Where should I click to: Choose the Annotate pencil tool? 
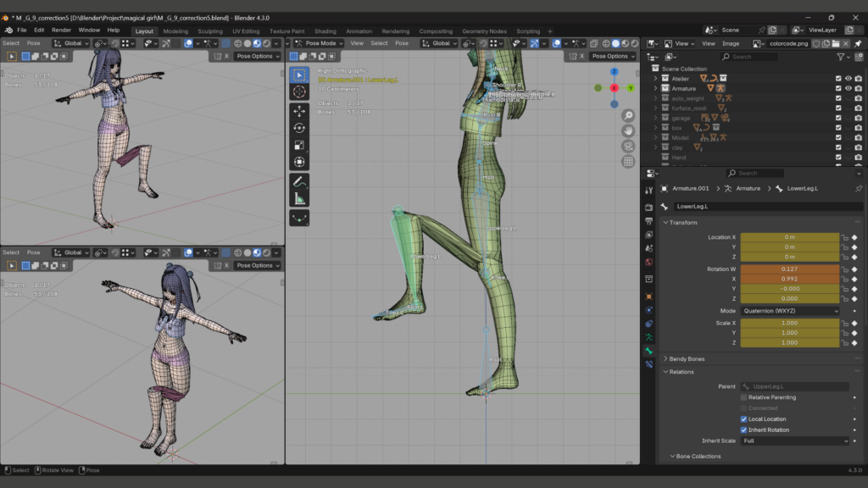point(299,182)
